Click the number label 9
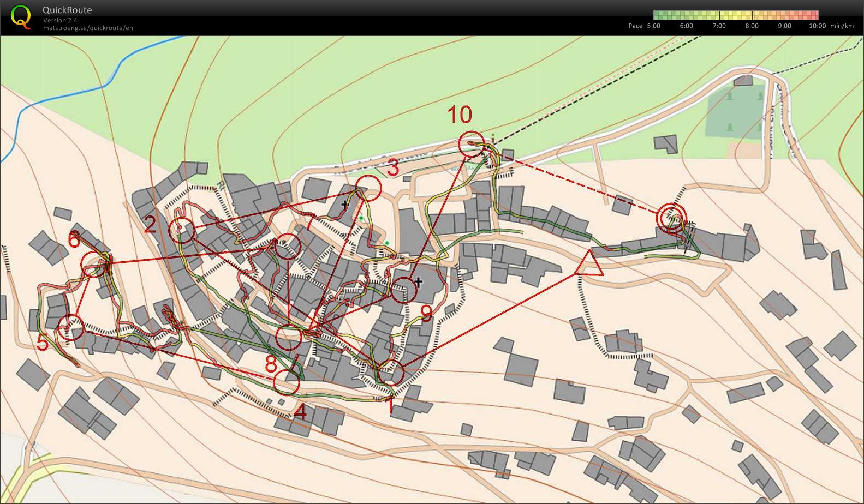 [427, 313]
